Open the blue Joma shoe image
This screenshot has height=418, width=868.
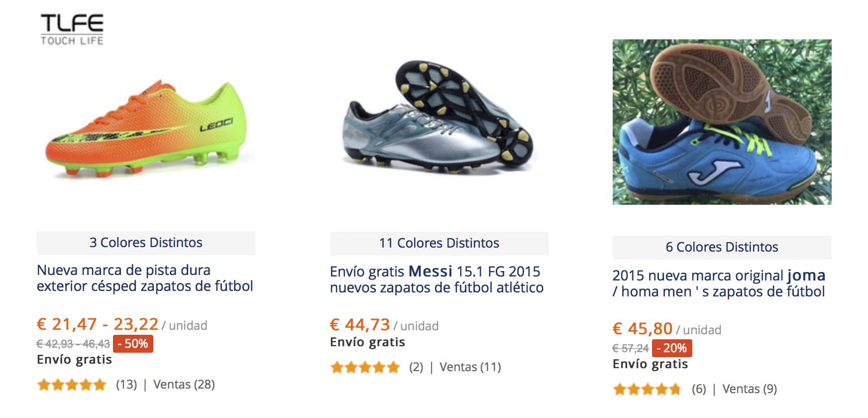pos(722,122)
